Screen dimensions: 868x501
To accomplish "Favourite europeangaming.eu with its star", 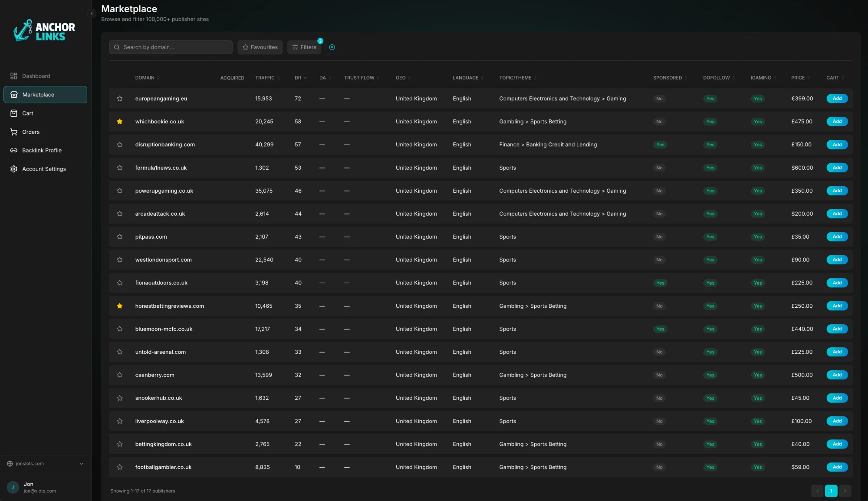I will point(120,99).
